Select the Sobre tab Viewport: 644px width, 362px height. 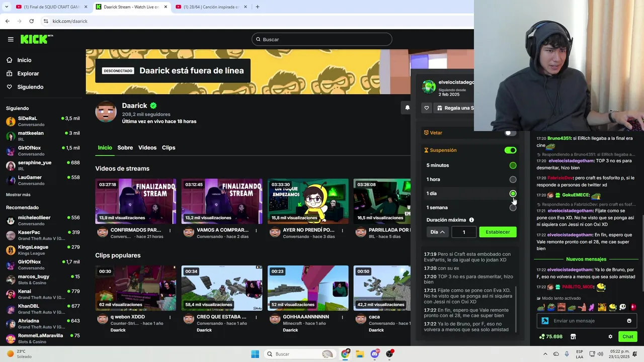pos(125,148)
